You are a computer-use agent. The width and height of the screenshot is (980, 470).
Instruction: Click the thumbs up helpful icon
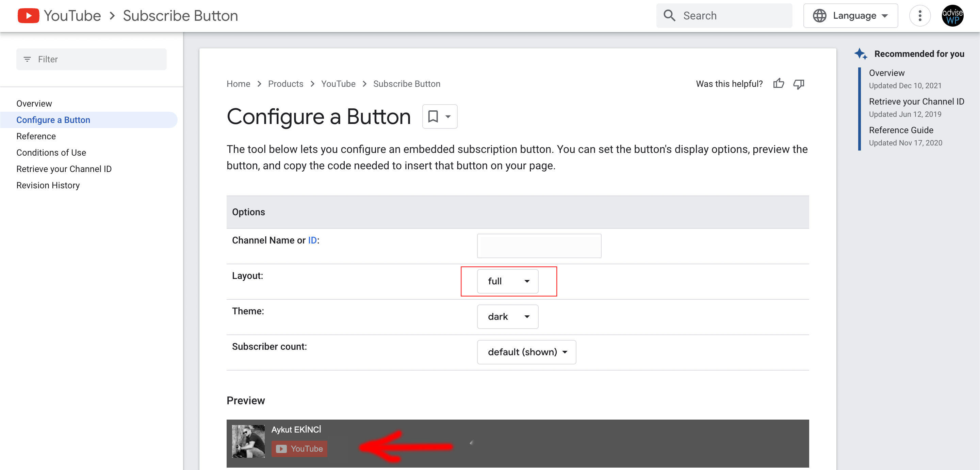pyautogui.click(x=778, y=83)
